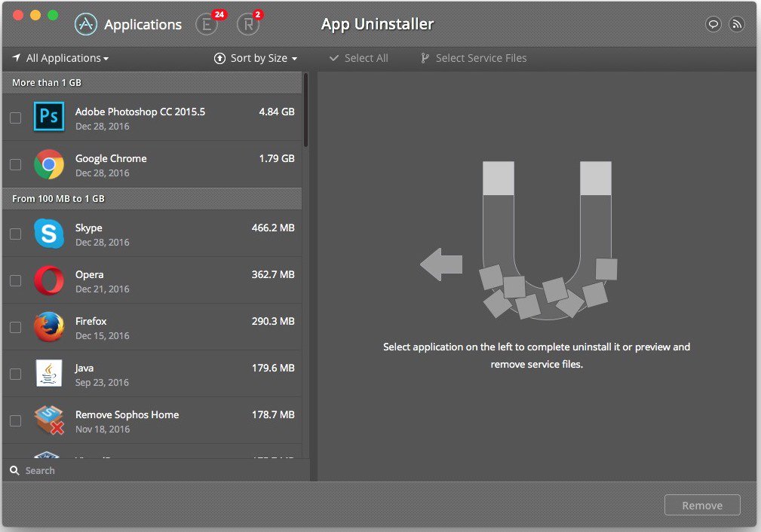Image resolution: width=761 pixels, height=532 pixels.
Task: Open the All Applications filter dropdown
Action: pos(60,57)
